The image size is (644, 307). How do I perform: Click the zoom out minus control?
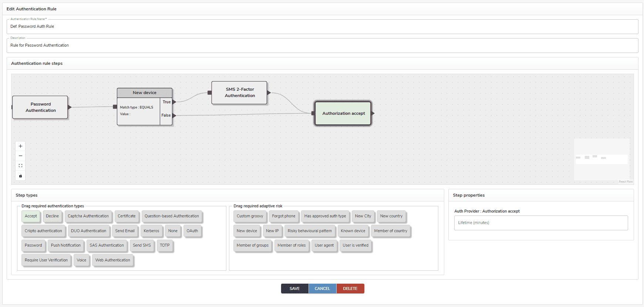point(20,156)
